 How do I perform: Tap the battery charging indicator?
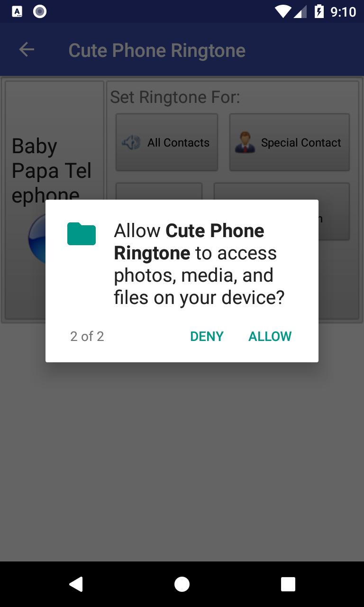[319, 11]
